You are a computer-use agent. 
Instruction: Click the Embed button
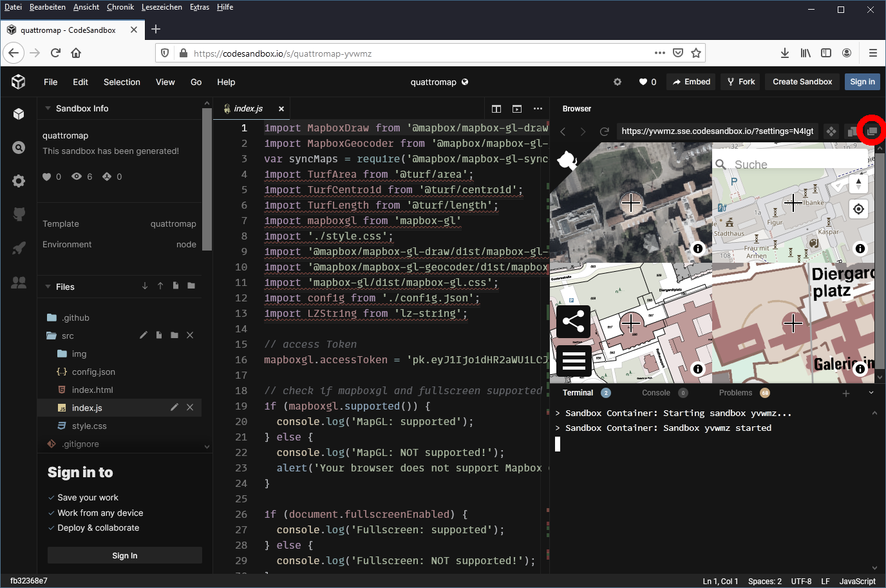692,82
